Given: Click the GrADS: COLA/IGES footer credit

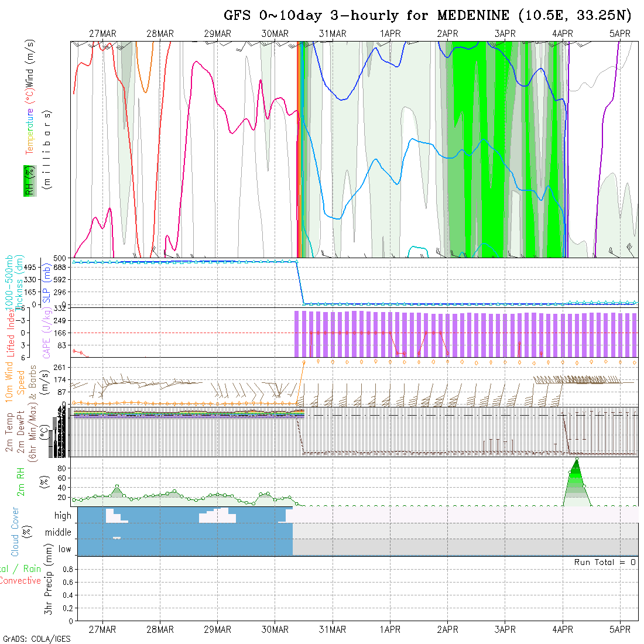Looking at the screenshot, I should coord(36,639).
